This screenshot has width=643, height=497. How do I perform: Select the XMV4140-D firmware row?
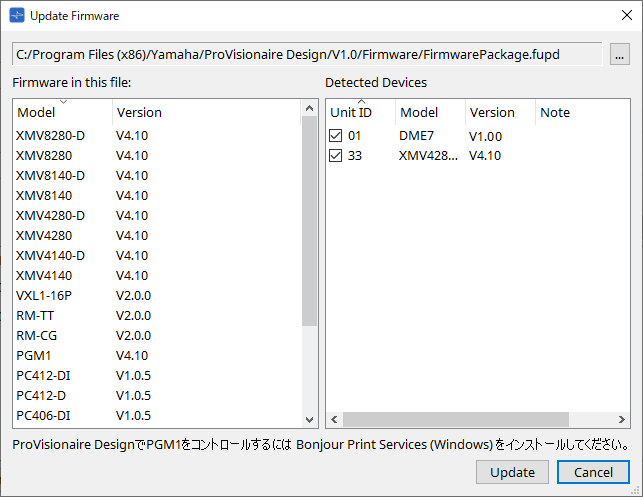pyautogui.click(x=157, y=255)
